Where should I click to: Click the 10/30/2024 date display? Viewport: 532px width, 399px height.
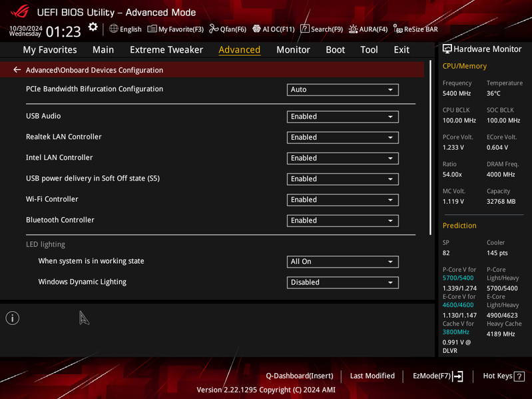tap(26, 28)
